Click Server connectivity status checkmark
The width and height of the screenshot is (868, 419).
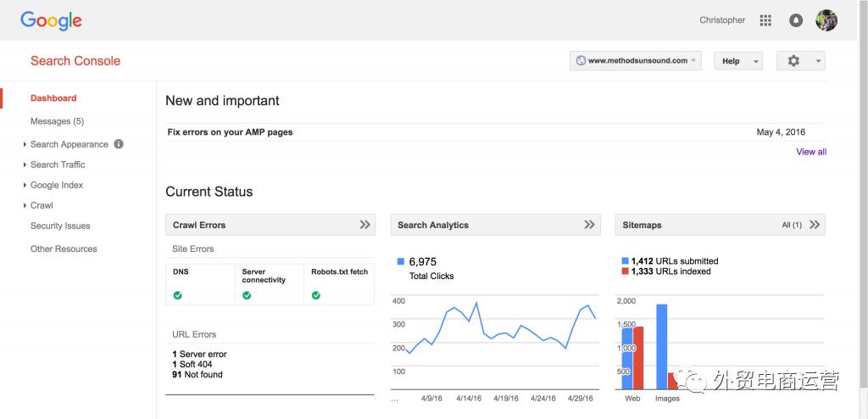click(247, 295)
